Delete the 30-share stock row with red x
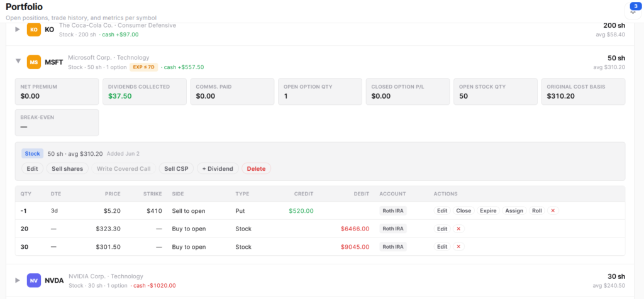Image resolution: width=644 pixels, height=299 pixels. tap(458, 246)
